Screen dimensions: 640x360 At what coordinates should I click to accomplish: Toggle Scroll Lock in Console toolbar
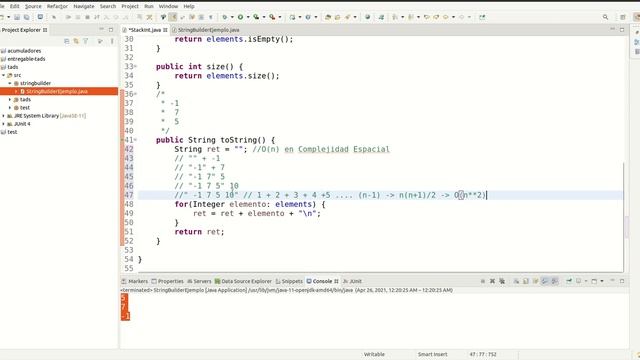[526, 281]
